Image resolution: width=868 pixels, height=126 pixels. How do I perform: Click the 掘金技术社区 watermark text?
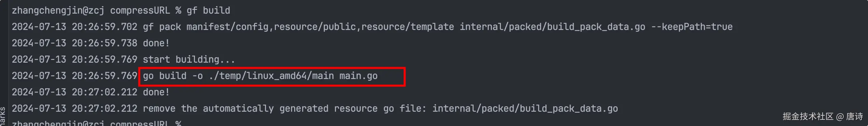[808, 116]
